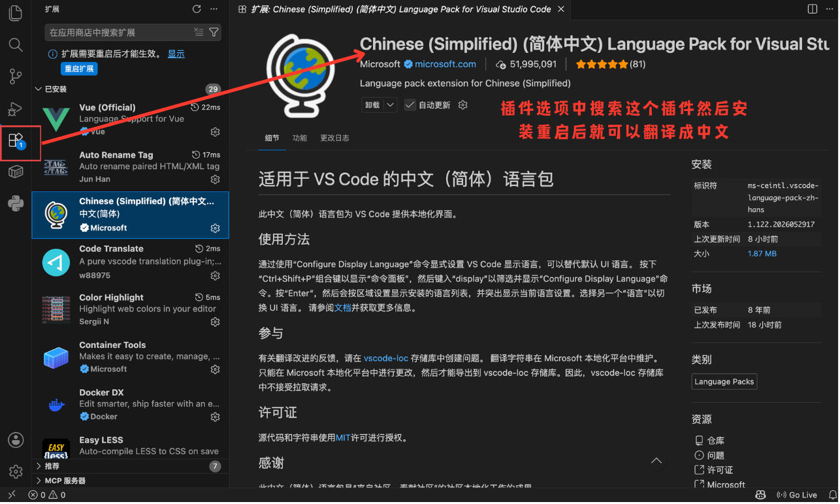
Task: Open the vscode-loc repository link
Action: (x=385, y=358)
